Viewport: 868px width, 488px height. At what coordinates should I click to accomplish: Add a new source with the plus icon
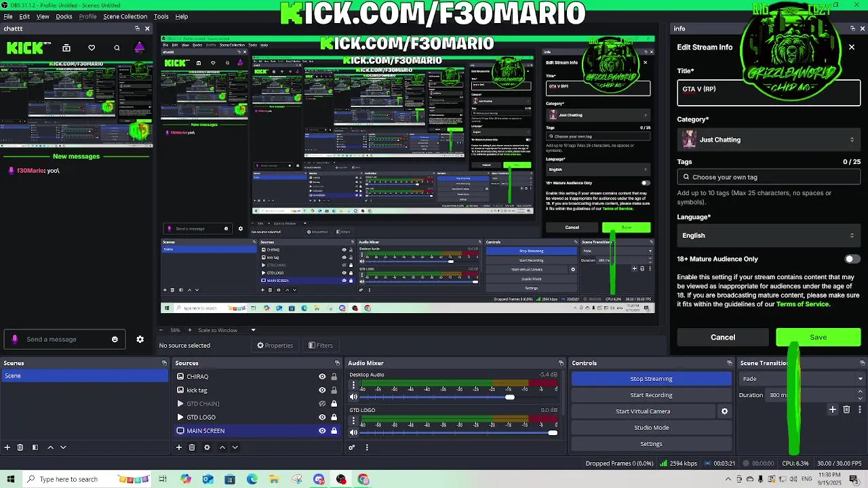[x=179, y=447]
